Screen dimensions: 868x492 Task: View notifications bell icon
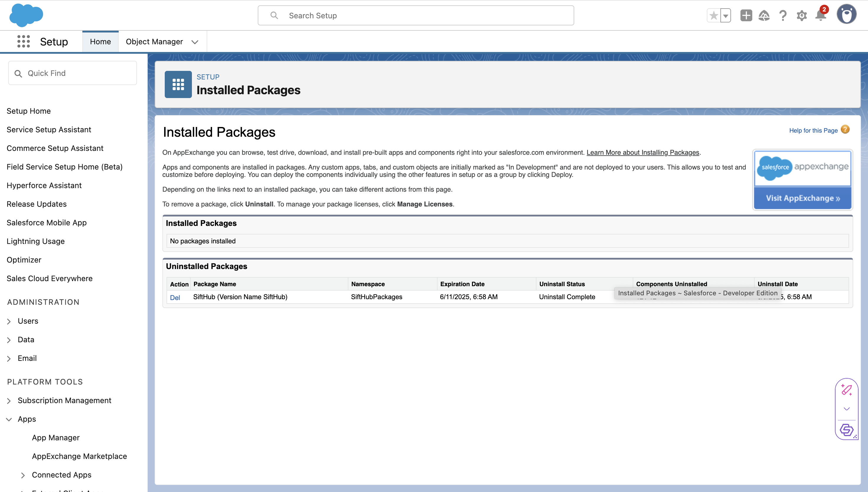(x=820, y=16)
